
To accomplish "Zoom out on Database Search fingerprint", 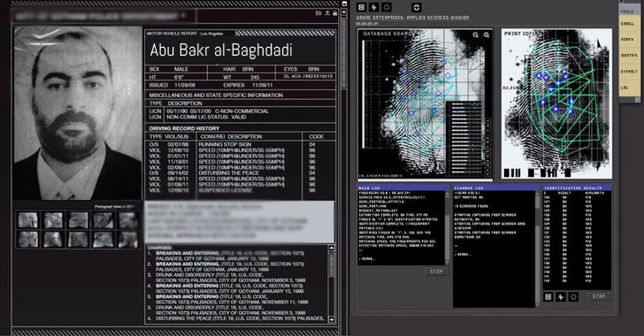I will [475, 34].
